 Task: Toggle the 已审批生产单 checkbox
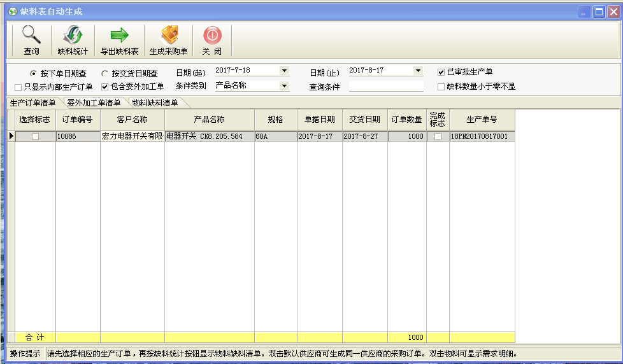441,72
